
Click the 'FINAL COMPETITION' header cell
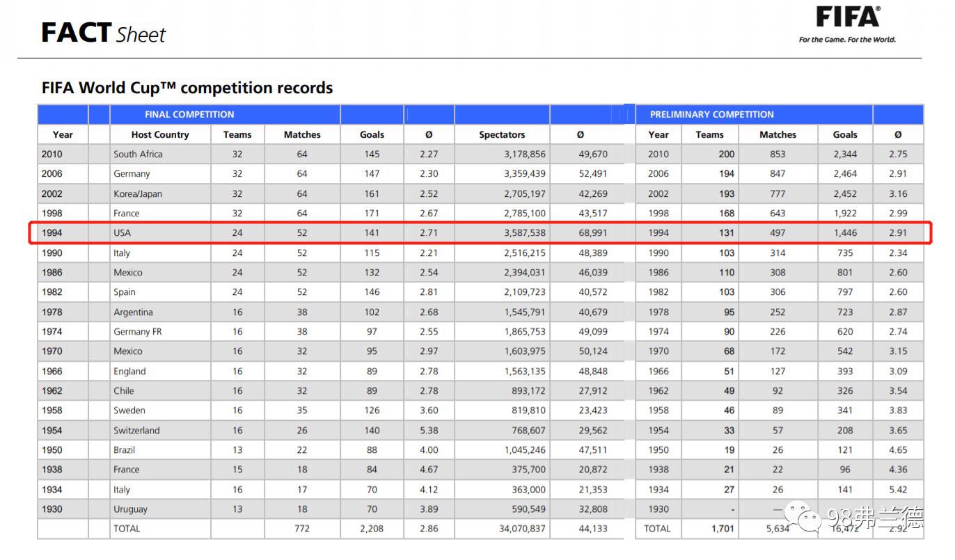click(189, 115)
